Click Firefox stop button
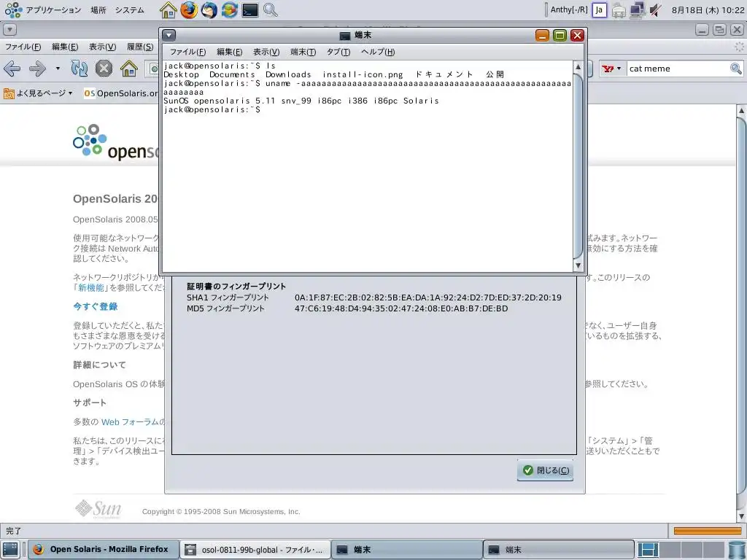 click(x=104, y=69)
